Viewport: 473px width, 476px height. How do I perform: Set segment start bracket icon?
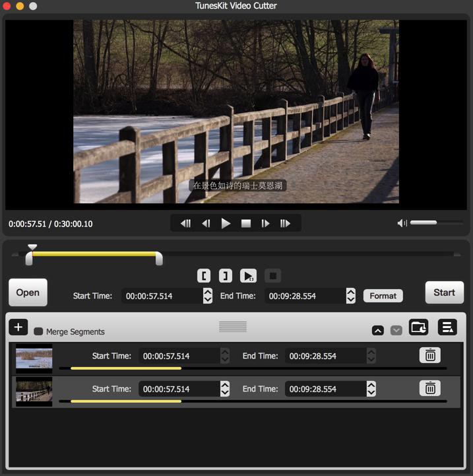click(x=204, y=276)
